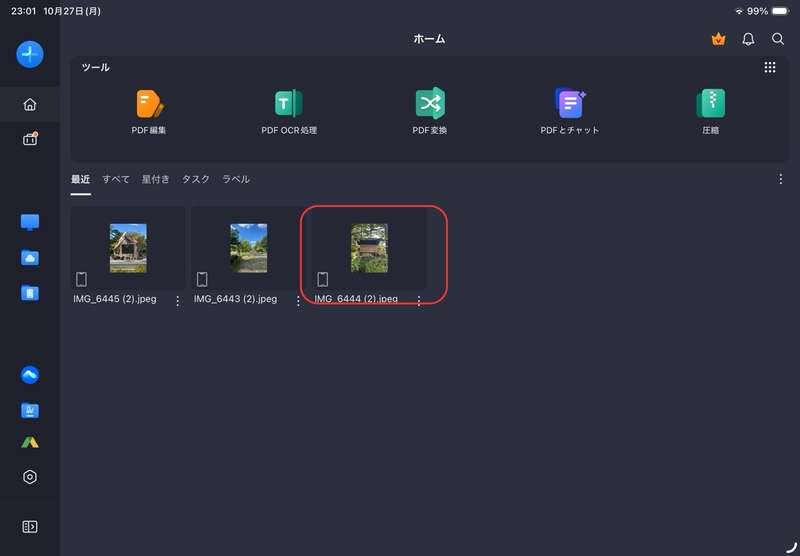Open IMG_6443 (2).jpeg thumbnail
The width and height of the screenshot is (800, 556).
coord(248,248)
